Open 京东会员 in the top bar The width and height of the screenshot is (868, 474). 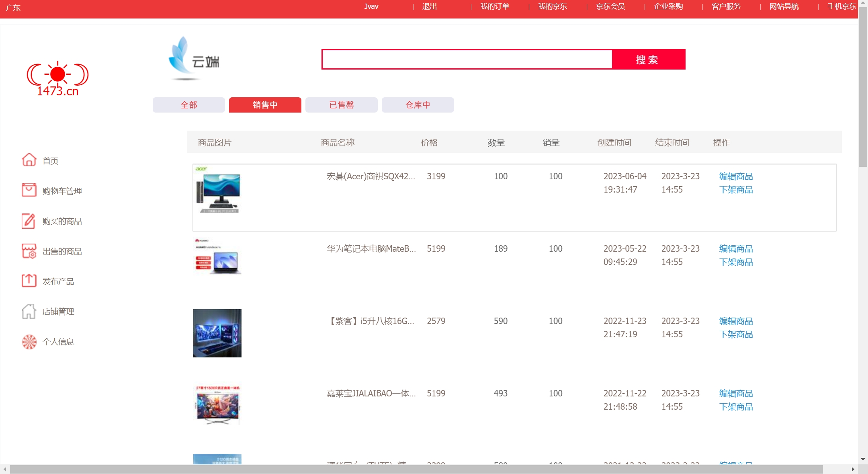pyautogui.click(x=610, y=6)
